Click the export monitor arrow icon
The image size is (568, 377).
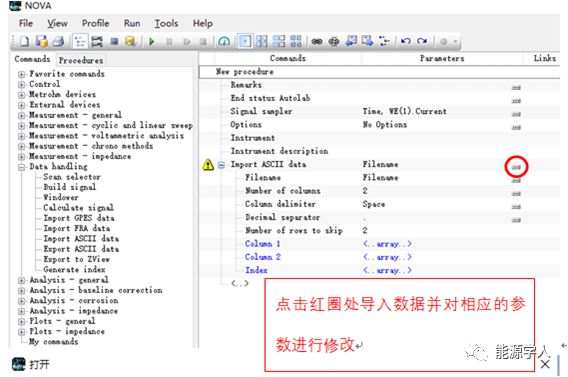click(368, 41)
